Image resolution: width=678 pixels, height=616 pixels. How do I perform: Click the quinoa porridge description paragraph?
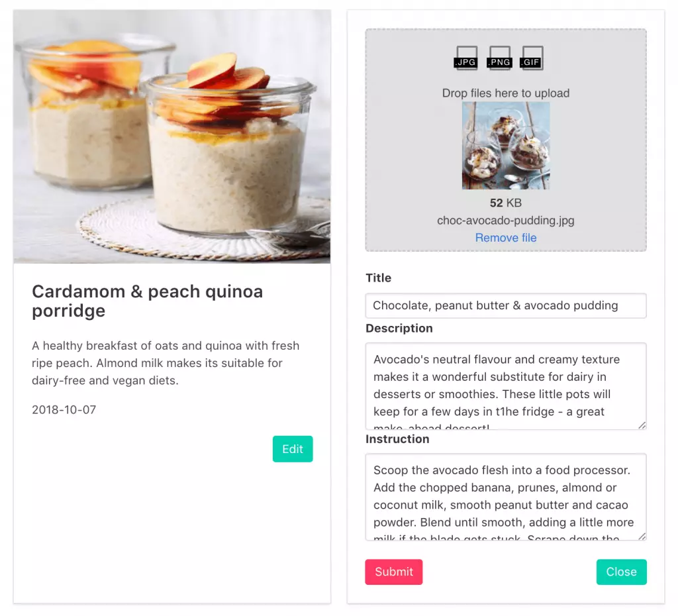pos(166,363)
